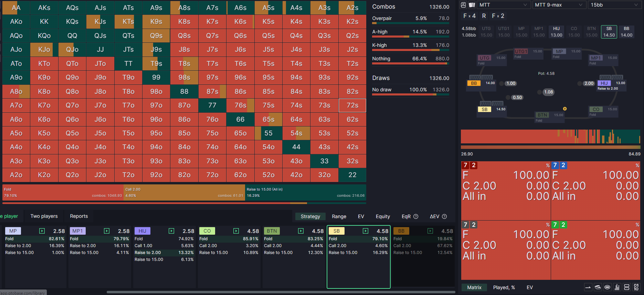Click the F x 4 action history button
The width and height of the screenshot is (644, 295).
(x=469, y=16)
